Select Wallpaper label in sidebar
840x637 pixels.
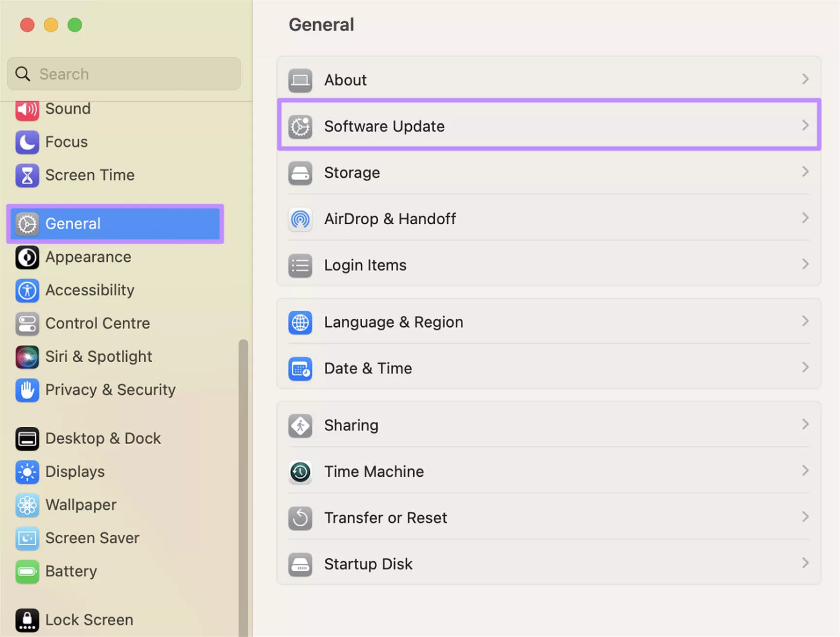point(81,505)
